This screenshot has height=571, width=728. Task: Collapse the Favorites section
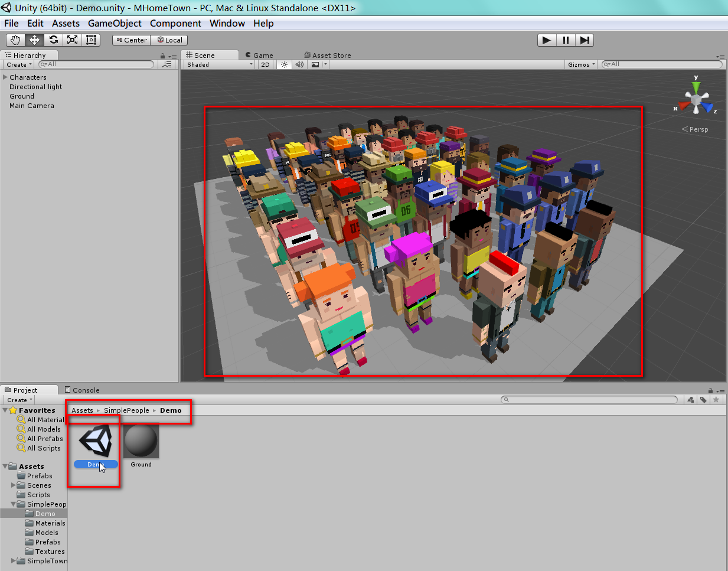point(5,410)
